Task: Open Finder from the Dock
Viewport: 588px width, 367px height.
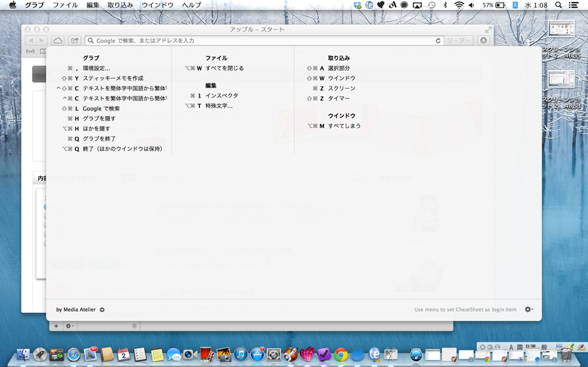Action: click(x=23, y=354)
